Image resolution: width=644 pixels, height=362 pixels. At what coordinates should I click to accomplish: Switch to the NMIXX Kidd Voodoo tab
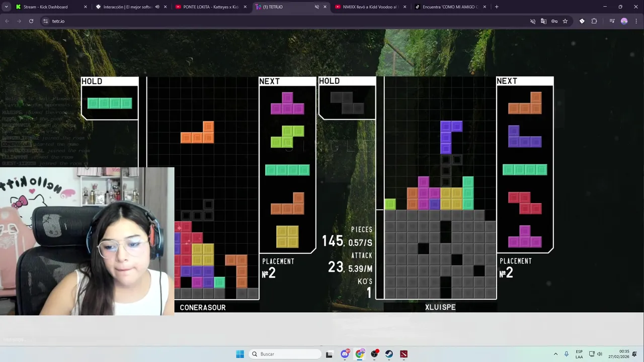click(x=370, y=7)
